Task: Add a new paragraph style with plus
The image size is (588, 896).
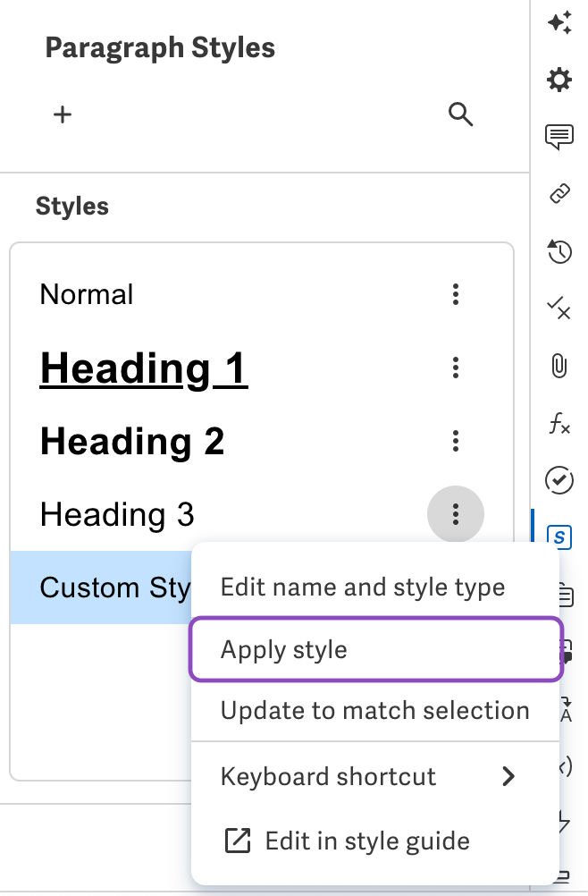Action: [63, 114]
